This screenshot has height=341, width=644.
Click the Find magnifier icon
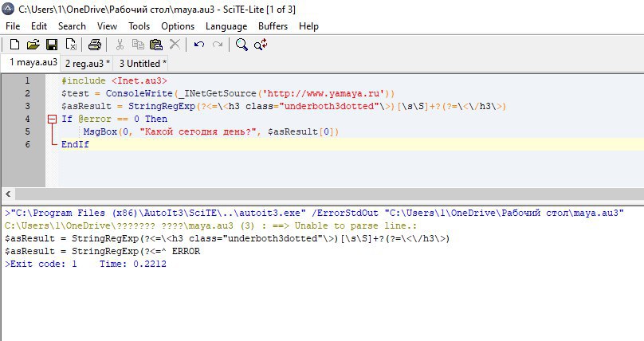click(241, 45)
